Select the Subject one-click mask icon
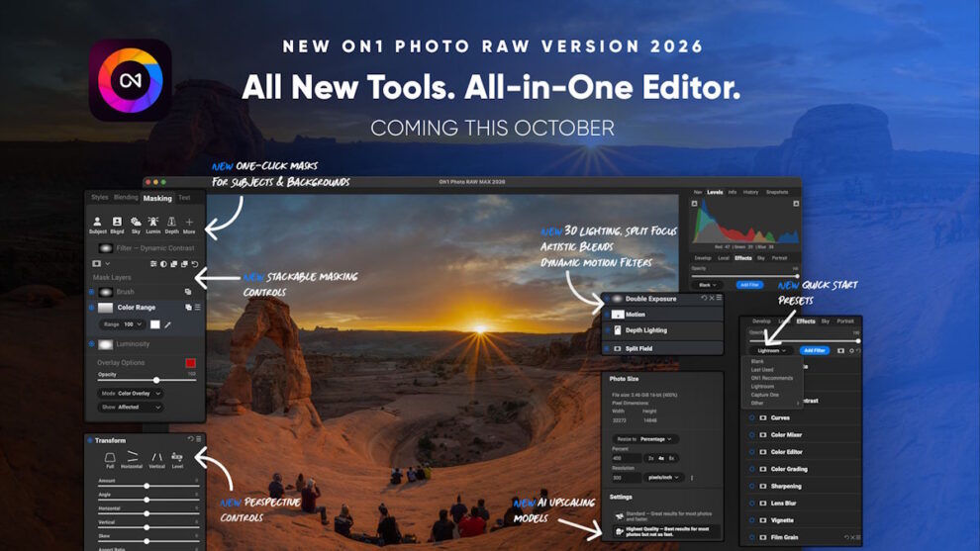980x551 pixels. coord(98,223)
